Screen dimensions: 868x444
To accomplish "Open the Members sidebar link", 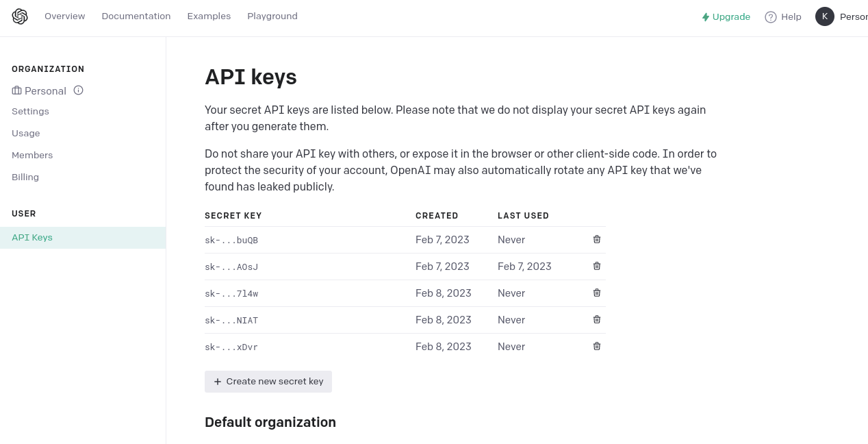I will [x=32, y=156].
